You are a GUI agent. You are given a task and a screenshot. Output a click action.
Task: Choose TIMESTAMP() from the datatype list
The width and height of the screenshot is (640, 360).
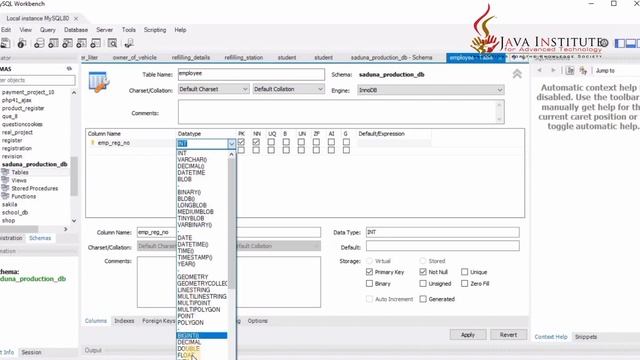pyautogui.click(x=195, y=258)
